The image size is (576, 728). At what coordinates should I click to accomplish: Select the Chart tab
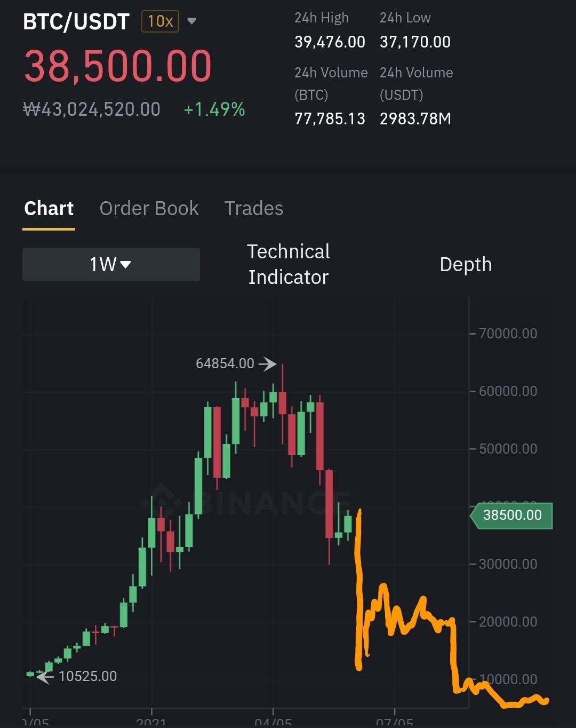49,208
